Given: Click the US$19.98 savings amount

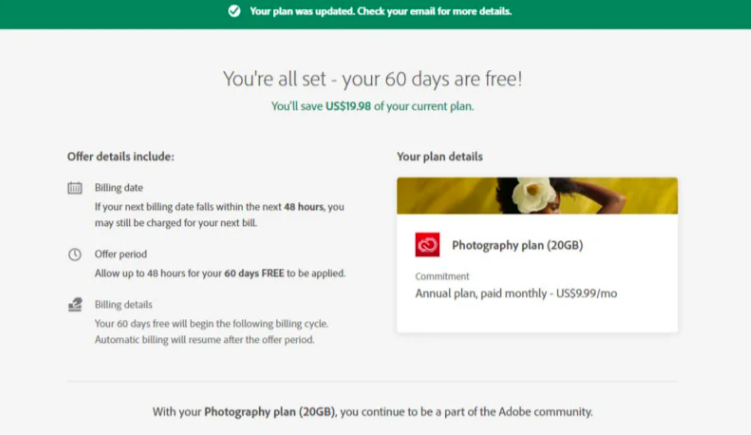Looking at the screenshot, I should tap(348, 106).
